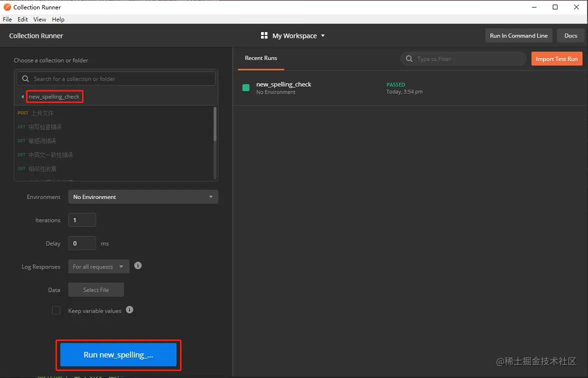Click the Run new_spelling_... button
This screenshot has width=588, height=378.
click(x=118, y=355)
